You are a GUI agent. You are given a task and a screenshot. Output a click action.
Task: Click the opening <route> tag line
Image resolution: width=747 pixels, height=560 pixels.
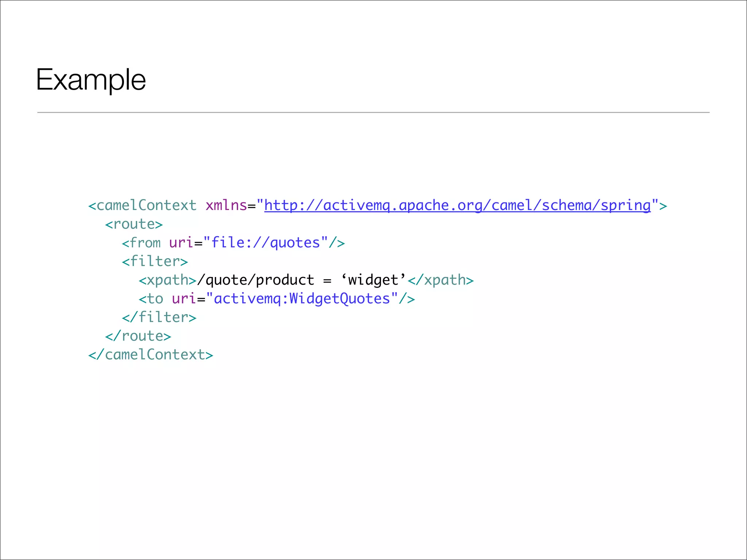[134, 224]
